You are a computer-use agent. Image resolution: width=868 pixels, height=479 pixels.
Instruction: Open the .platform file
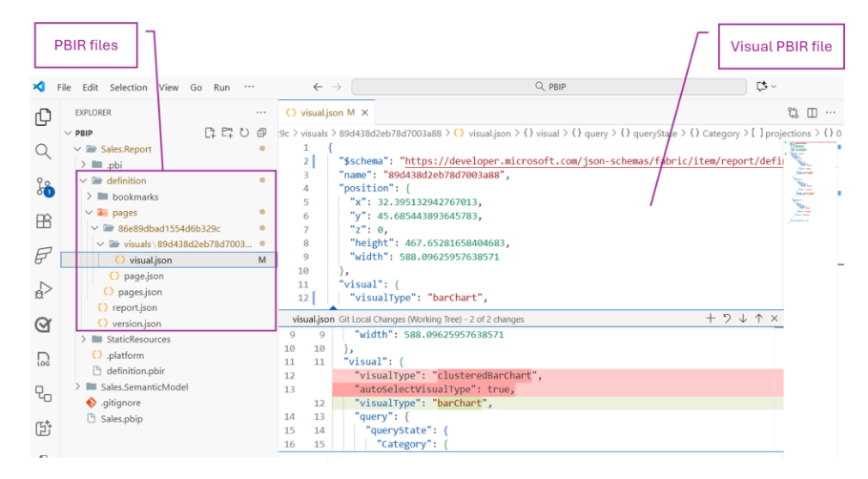pos(125,355)
